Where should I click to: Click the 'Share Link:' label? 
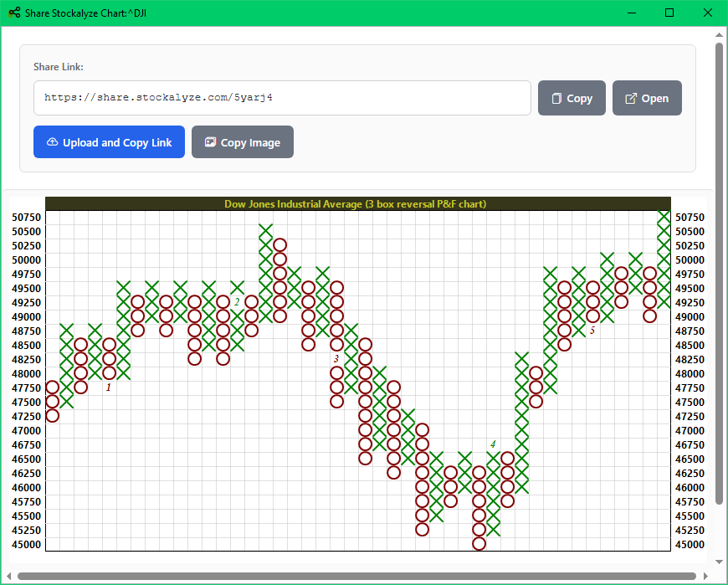[x=59, y=67]
